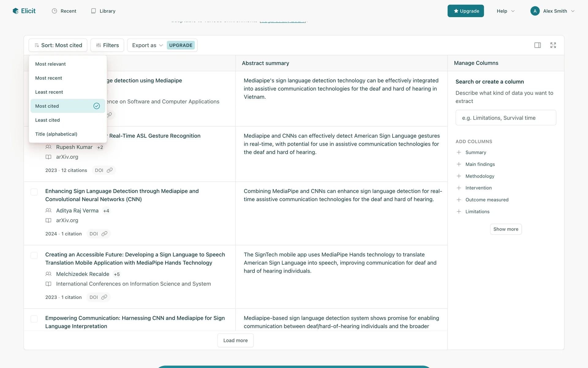Open the Filters panel
The height and width of the screenshot is (368, 588).
pos(107,45)
